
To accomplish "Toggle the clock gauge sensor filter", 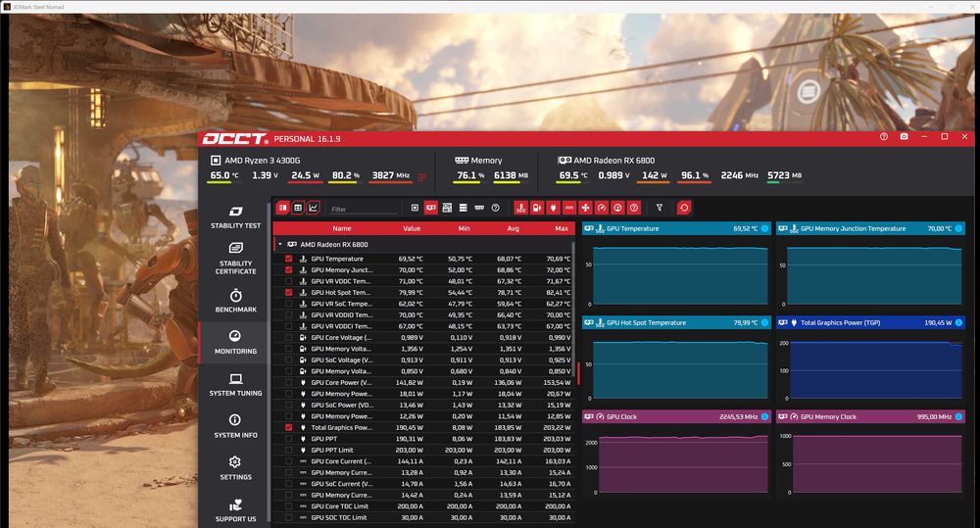I will pyautogui.click(x=602, y=208).
